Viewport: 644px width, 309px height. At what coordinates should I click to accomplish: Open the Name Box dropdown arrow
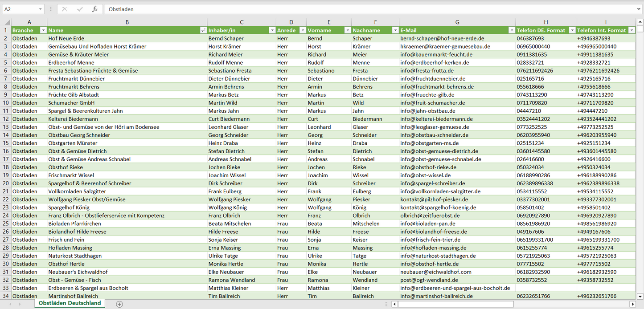point(40,9)
